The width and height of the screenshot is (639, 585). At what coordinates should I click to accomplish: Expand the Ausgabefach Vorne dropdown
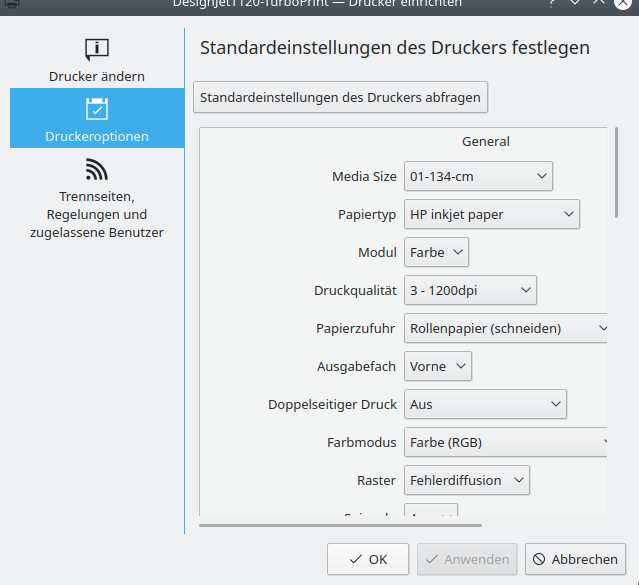pos(437,366)
